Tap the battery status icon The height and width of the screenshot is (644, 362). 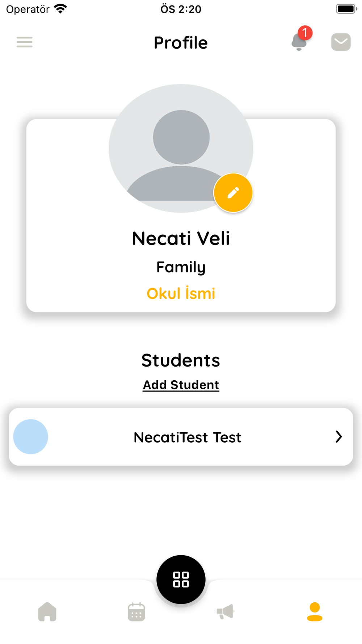[346, 9]
